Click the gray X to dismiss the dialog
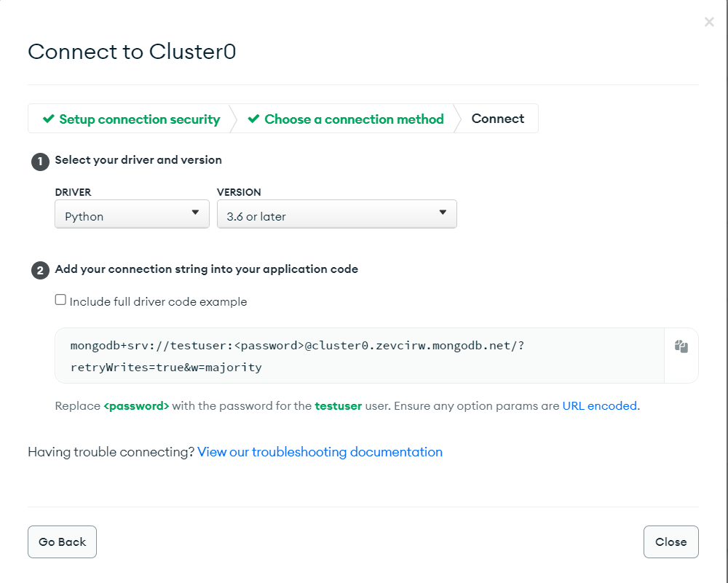 click(x=709, y=22)
